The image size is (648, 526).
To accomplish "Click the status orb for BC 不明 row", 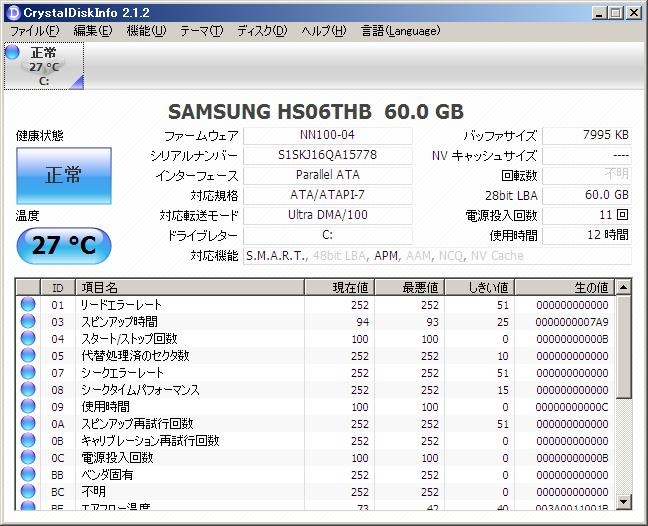I will [x=28, y=491].
